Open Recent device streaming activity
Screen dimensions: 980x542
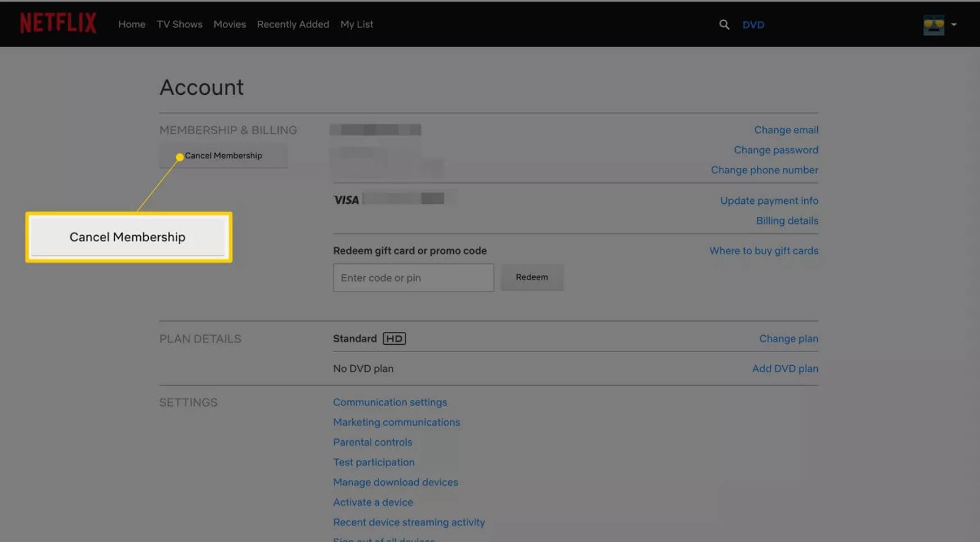(409, 522)
